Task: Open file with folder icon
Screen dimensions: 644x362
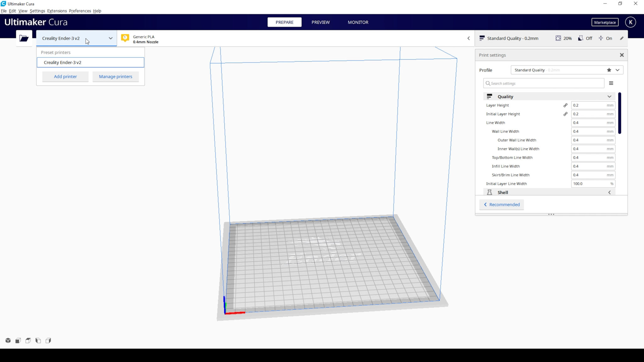Action: [x=24, y=38]
